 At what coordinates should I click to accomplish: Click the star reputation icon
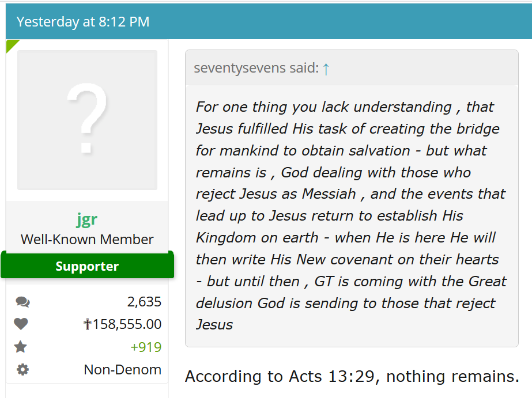tap(21, 347)
